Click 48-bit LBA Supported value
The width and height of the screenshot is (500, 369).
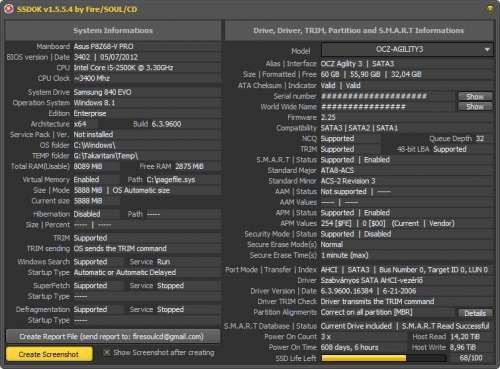(x=450, y=149)
